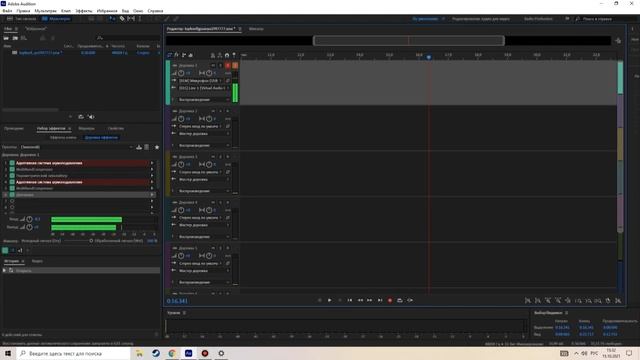
Task: Show Effects (fx) view icon above tracks
Action: (x=177, y=55)
